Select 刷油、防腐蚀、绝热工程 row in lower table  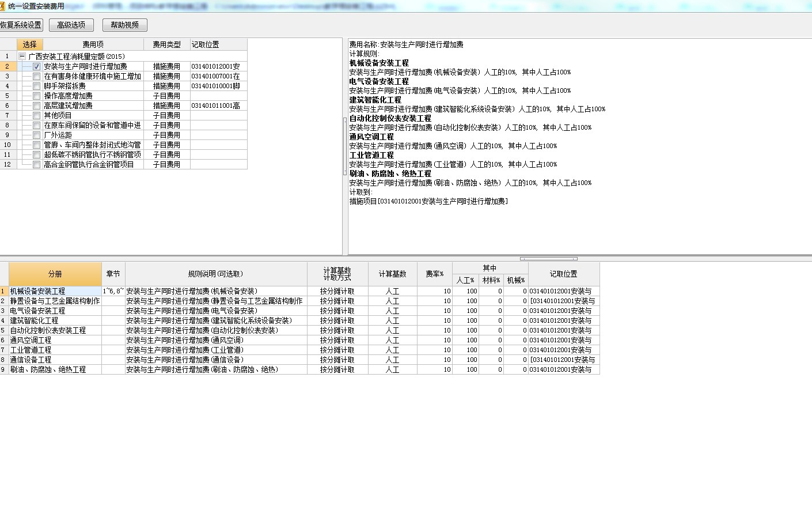pos(55,369)
